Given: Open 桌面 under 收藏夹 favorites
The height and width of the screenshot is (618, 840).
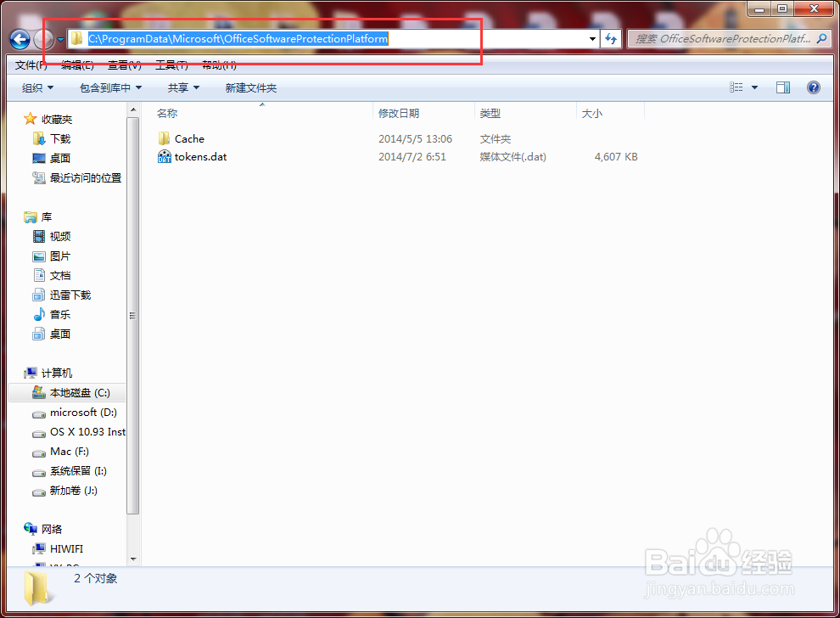Looking at the screenshot, I should (60, 158).
